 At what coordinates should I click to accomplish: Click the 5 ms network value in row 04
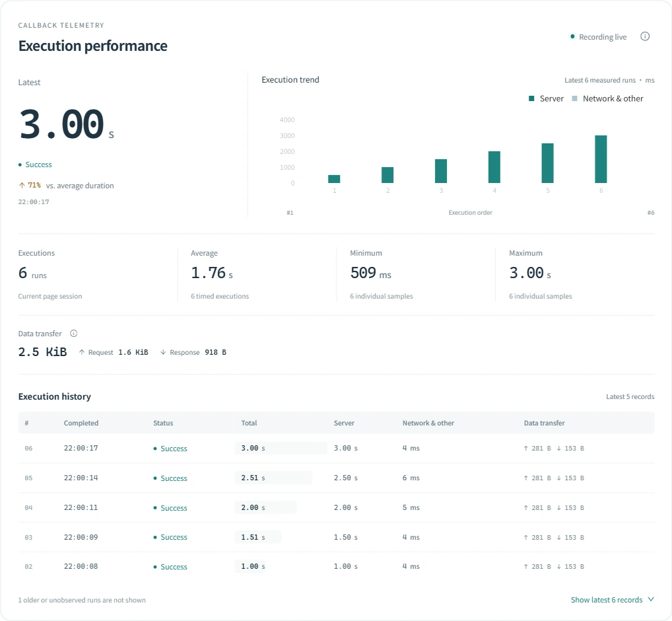411,507
